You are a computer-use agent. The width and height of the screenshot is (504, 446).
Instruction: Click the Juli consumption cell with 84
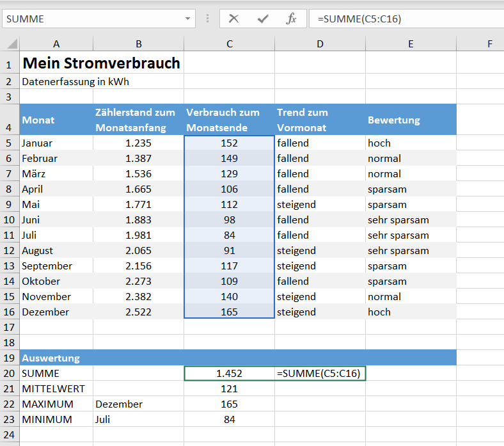229,235
